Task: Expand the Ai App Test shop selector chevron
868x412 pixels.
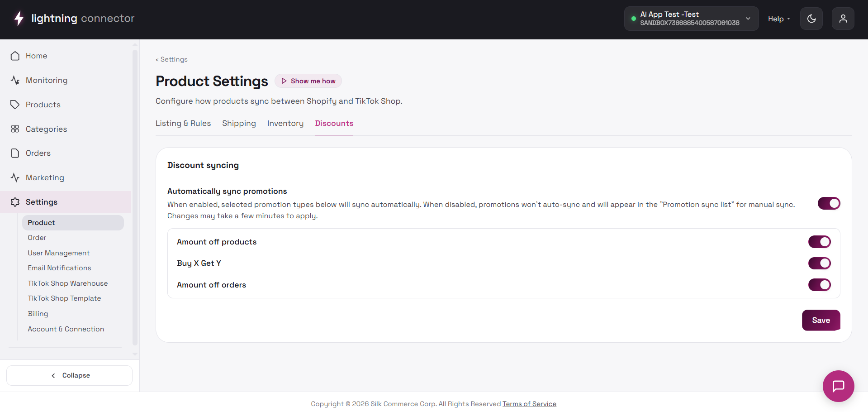Action: point(748,19)
